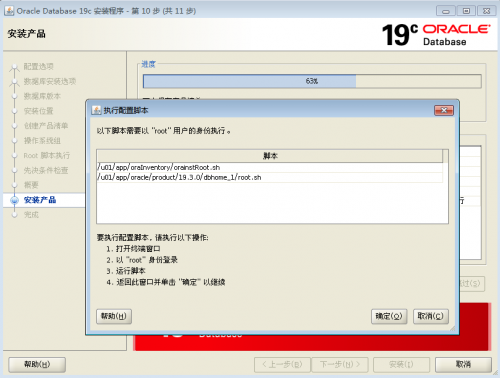Select the 先决条件检查 step
Image resolution: width=500 pixels, height=378 pixels.
(x=46, y=170)
